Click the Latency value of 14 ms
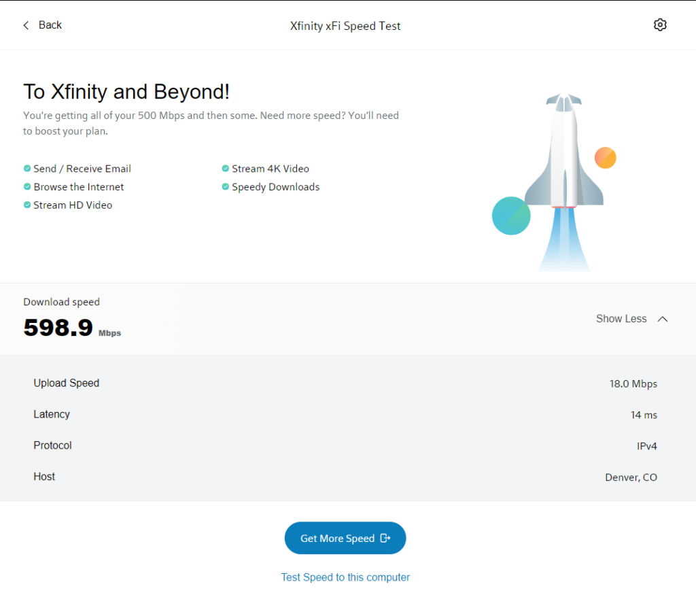Screen dimensions: 696x616 642,414
